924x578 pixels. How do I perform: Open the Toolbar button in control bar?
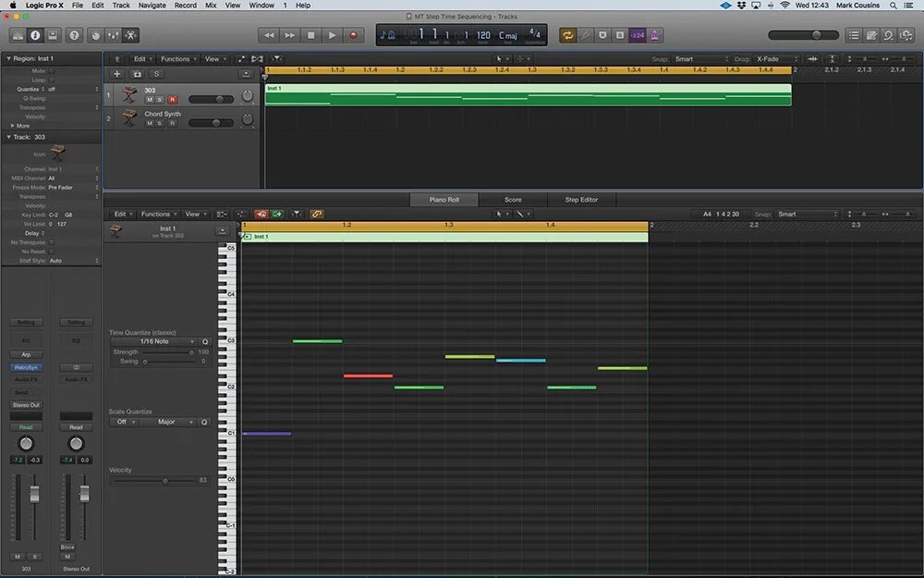click(53, 35)
